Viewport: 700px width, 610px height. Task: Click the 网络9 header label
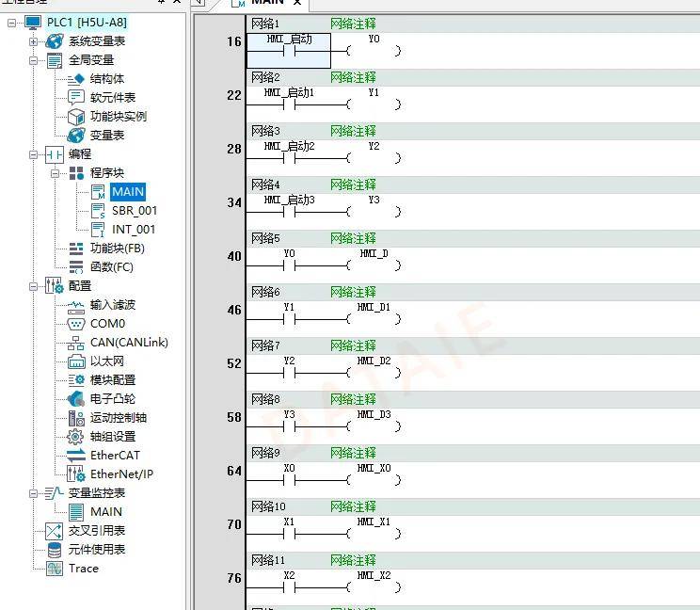click(265, 453)
